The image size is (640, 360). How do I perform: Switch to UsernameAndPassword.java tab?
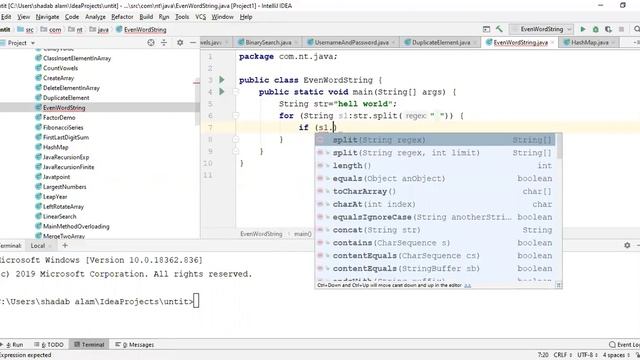pyautogui.click(x=351, y=42)
